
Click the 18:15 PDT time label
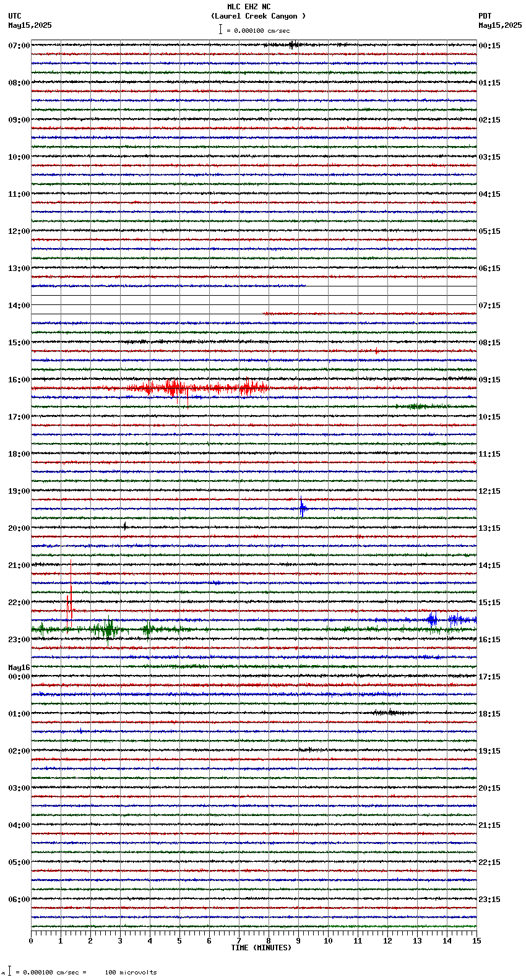tap(489, 714)
